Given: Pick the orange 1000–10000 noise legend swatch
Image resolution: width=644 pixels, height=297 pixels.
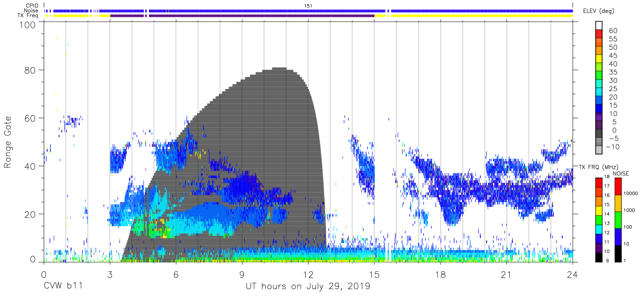Looking at the screenshot, I should [617, 202].
